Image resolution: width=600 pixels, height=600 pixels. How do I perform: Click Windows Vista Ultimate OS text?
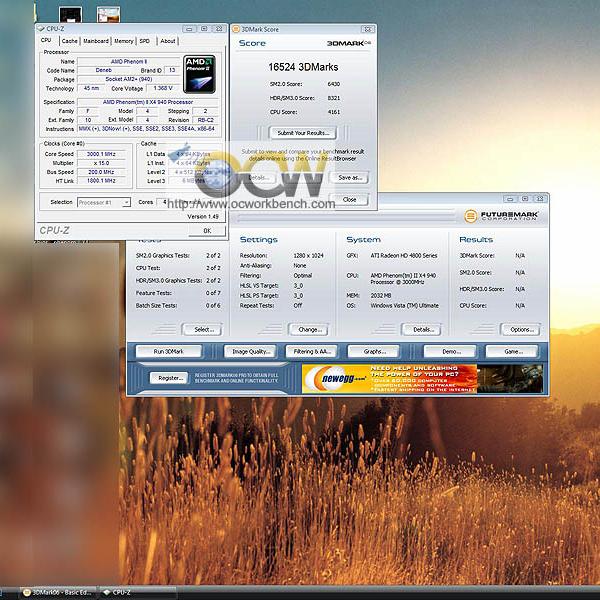tap(404, 305)
